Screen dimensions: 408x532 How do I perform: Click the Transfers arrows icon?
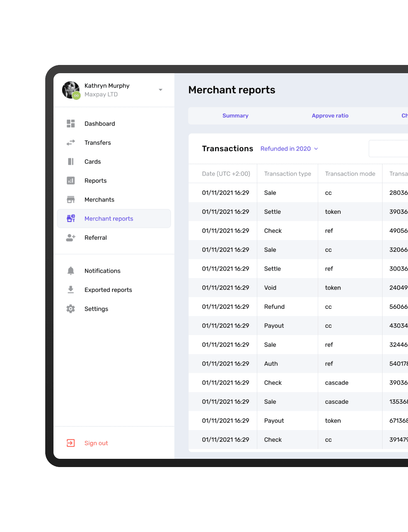coord(71,143)
